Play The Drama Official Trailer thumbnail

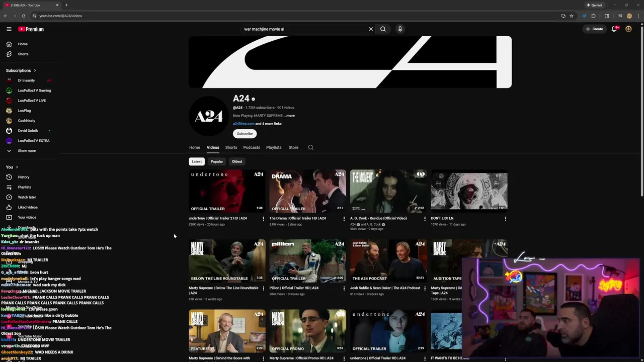[x=308, y=191]
